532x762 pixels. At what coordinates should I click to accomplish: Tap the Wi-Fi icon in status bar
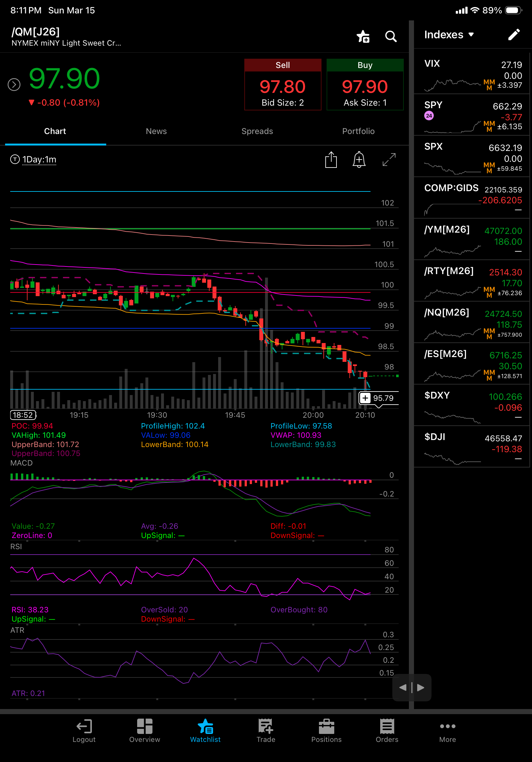pos(475,10)
